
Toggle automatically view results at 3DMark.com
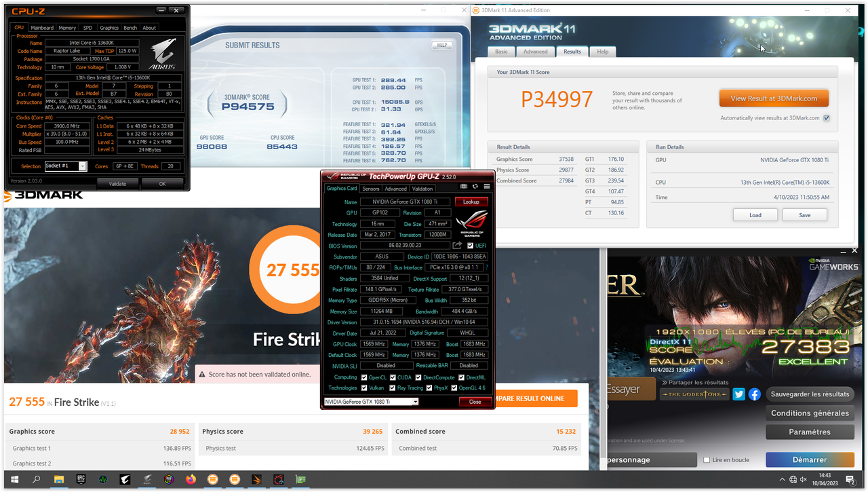pyautogui.click(x=827, y=118)
